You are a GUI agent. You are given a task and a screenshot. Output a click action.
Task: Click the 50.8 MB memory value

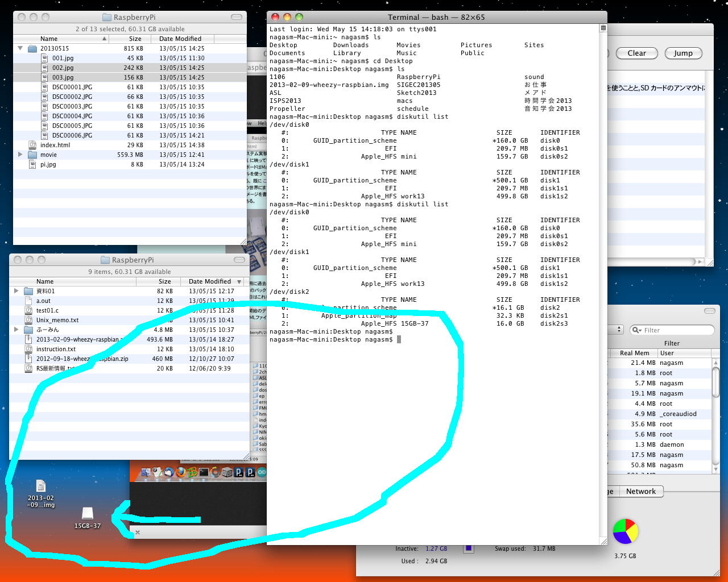click(643, 465)
